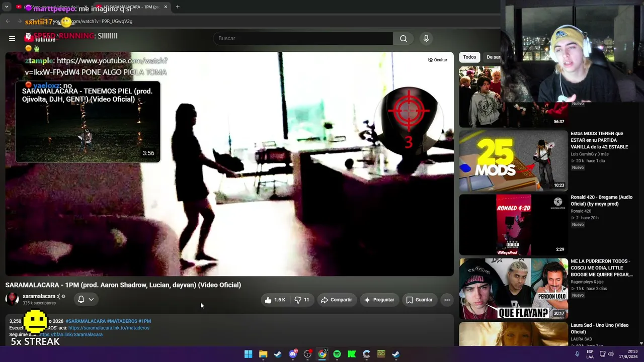Open the QUE FLAYAN? video thumbnail
The width and height of the screenshot is (644, 362).
tap(513, 289)
